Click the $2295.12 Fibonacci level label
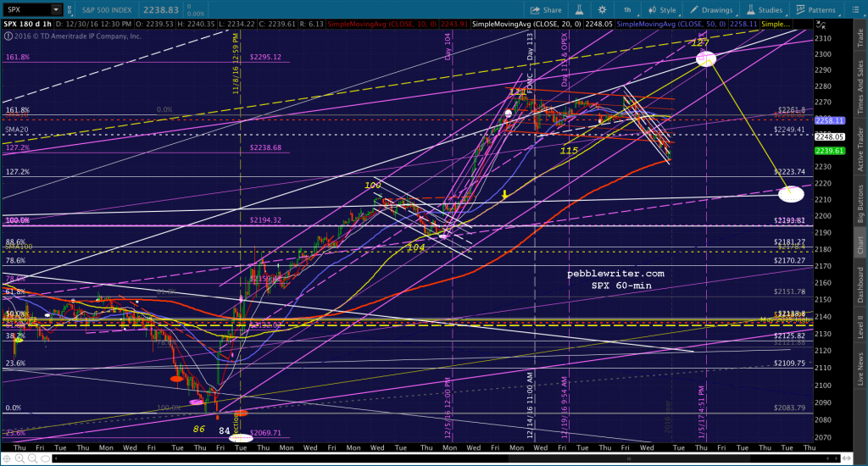Viewport: 868px width, 466px height. 265,57
